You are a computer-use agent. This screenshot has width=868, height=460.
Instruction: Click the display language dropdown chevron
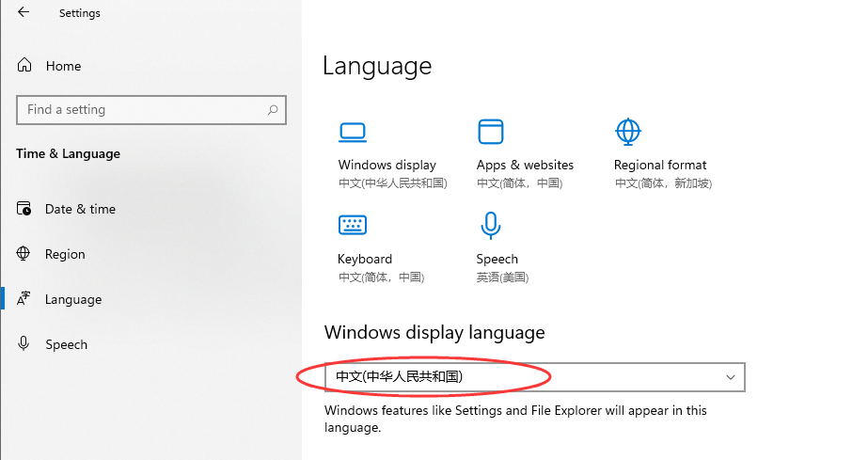pyautogui.click(x=730, y=377)
